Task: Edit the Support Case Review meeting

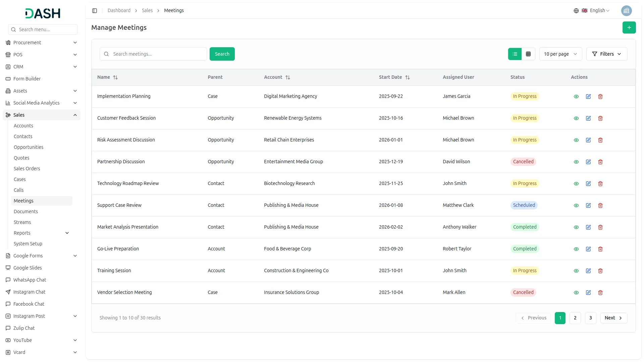Action: [x=588, y=205]
